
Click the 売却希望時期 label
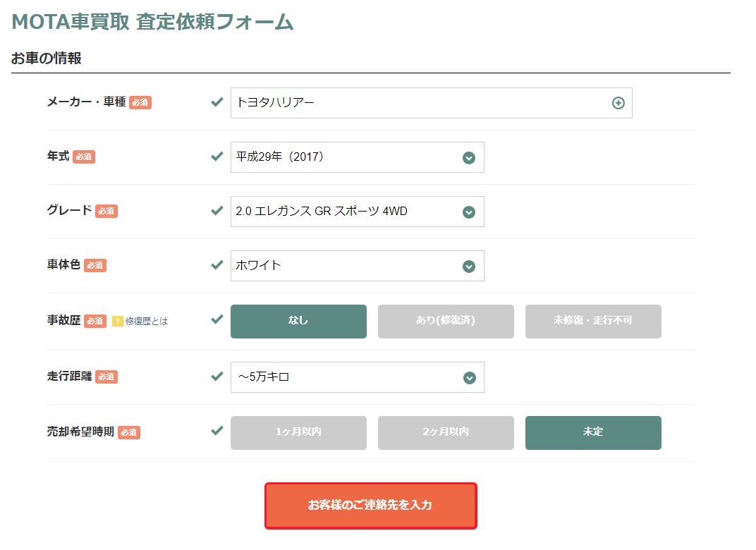click(x=80, y=432)
